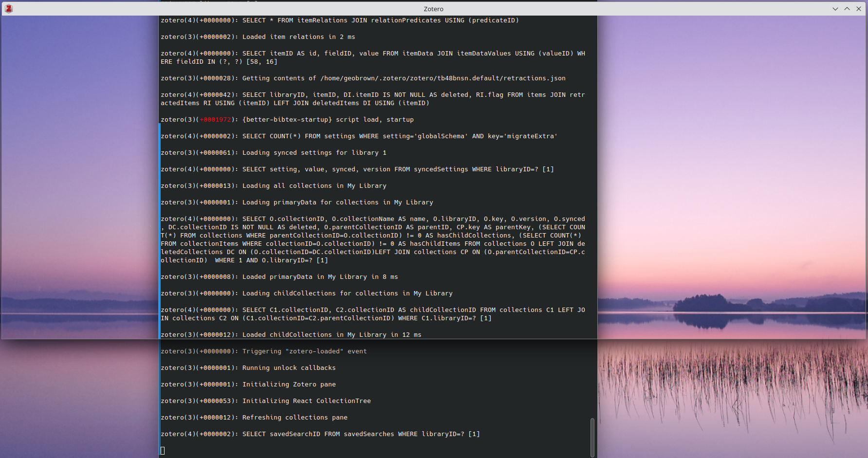Maximize the Zotero window

coord(847,9)
